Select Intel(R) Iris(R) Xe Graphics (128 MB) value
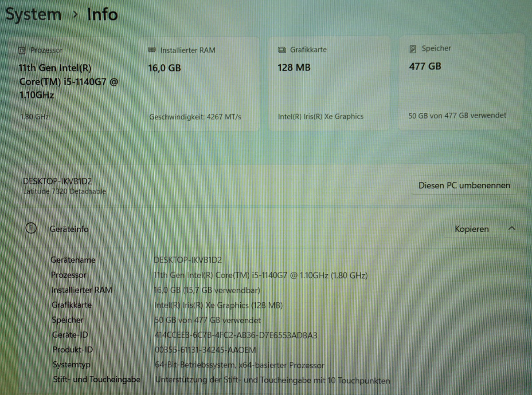532x395 pixels. 218,305
